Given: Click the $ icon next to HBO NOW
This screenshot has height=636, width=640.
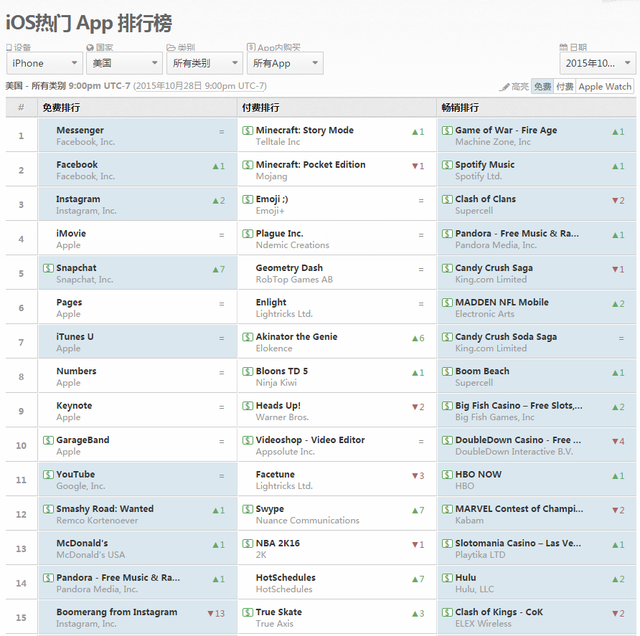Looking at the screenshot, I should tap(447, 475).
